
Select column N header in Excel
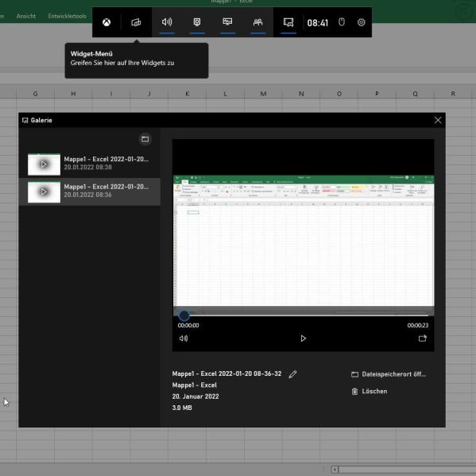click(x=301, y=94)
